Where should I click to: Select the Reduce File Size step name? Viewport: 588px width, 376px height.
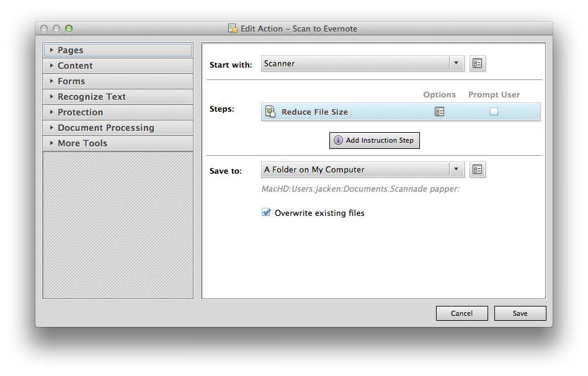[x=314, y=112]
